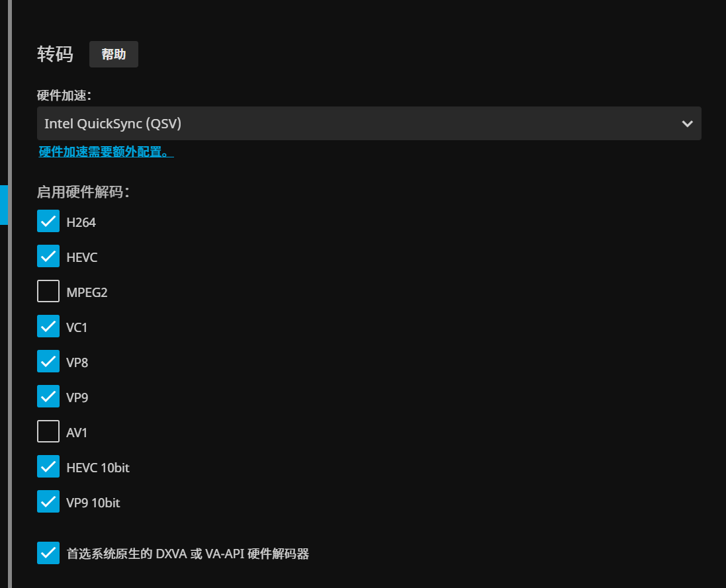Tick the AV1 checkbox
The image size is (726, 588).
point(48,432)
